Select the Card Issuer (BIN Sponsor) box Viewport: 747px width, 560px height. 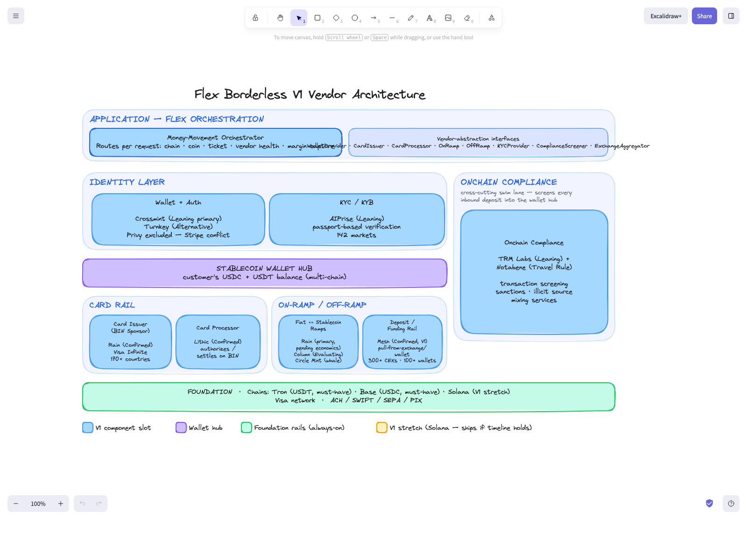pyautogui.click(x=130, y=342)
